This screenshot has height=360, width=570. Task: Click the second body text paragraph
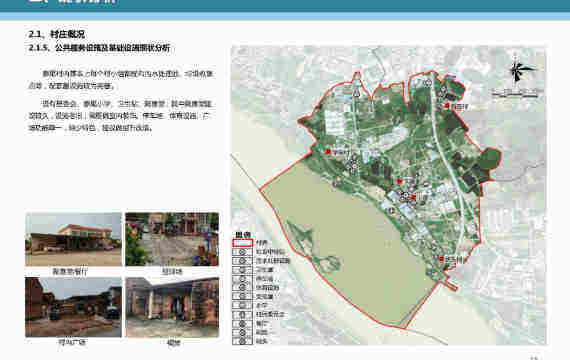(x=121, y=116)
